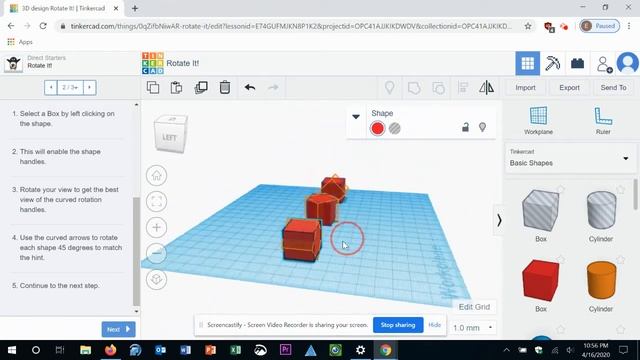Invite people with add-user icon
The height and width of the screenshot is (360, 640).
604,64
